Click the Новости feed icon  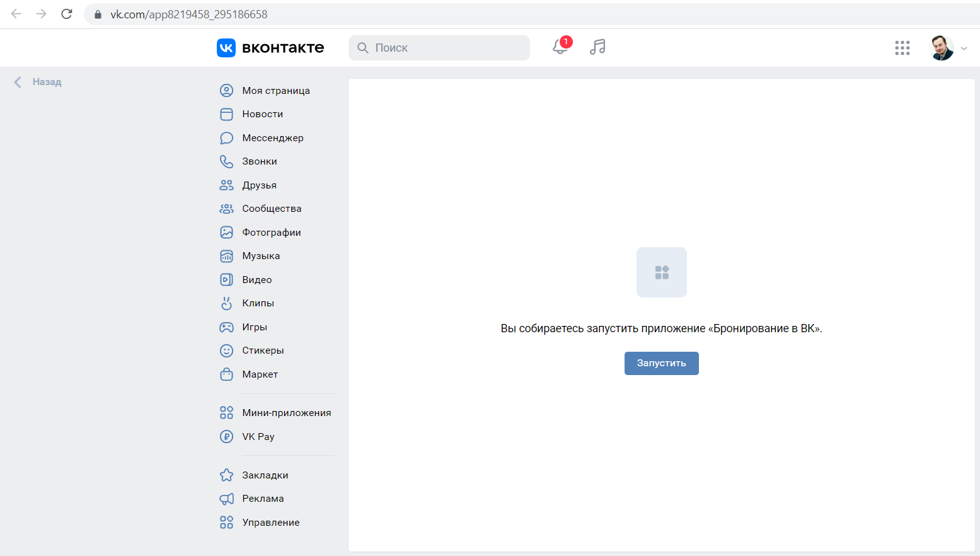point(226,114)
